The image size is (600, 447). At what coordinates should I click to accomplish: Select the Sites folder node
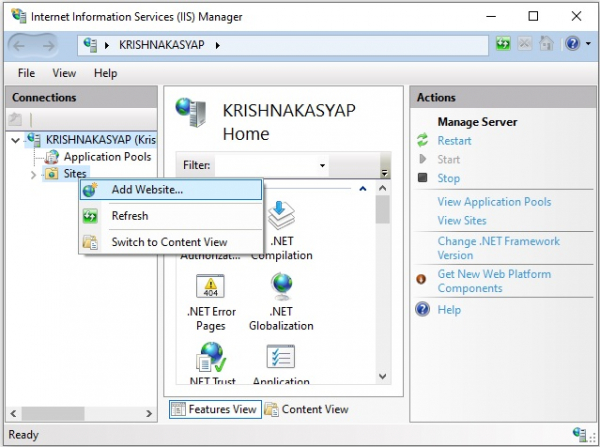pos(75,173)
